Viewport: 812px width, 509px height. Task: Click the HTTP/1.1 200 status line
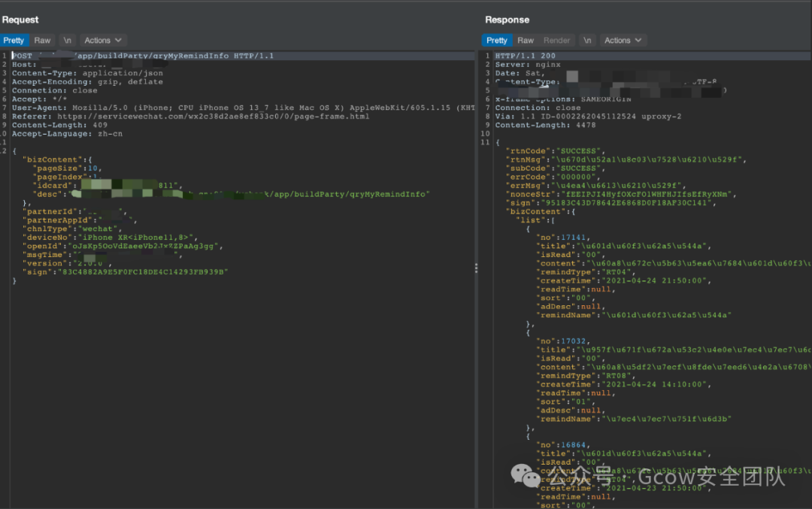click(x=525, y=56)
